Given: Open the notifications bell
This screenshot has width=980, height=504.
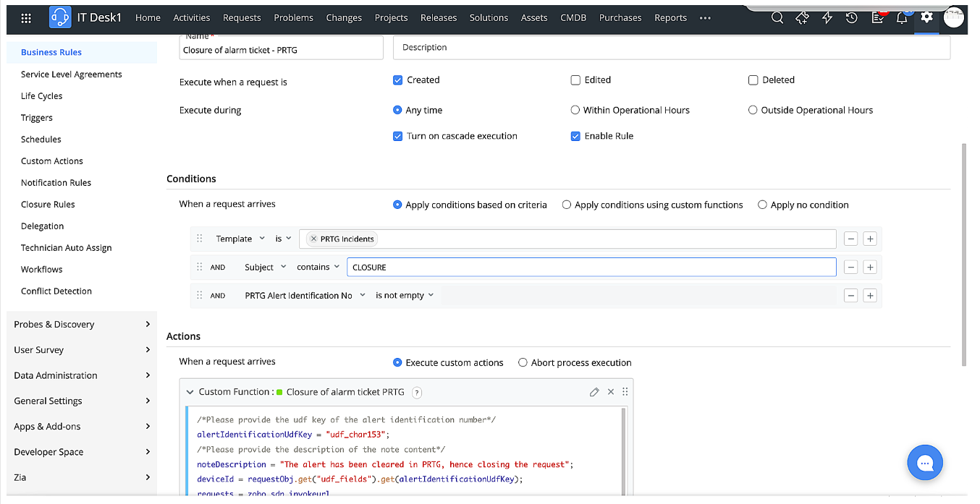Looking at the screenshot, I should pos(902,18).
